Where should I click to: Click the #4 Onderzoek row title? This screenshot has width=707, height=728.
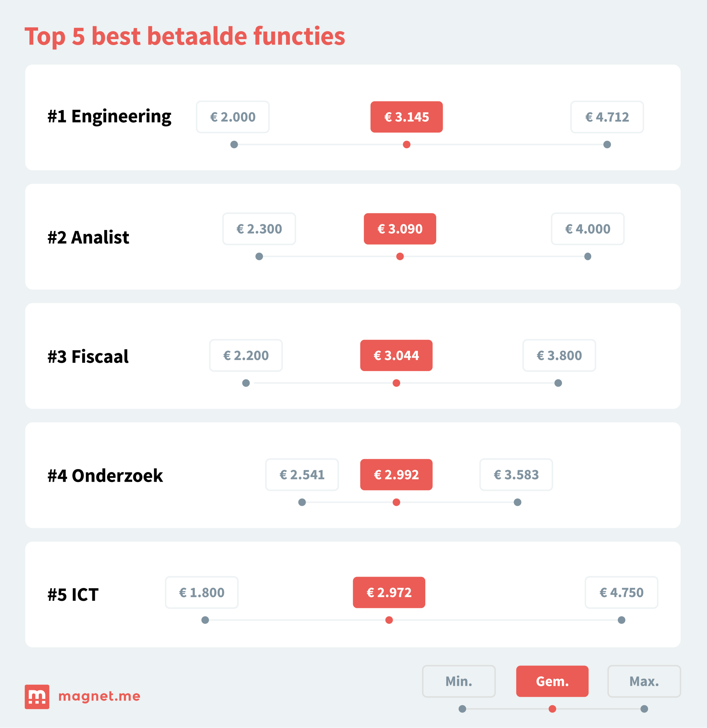coord(105,475)
